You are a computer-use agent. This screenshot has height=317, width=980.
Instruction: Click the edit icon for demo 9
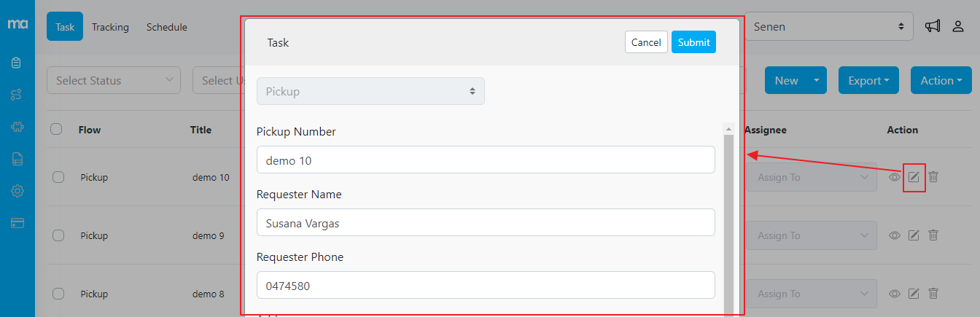(914, 235)
